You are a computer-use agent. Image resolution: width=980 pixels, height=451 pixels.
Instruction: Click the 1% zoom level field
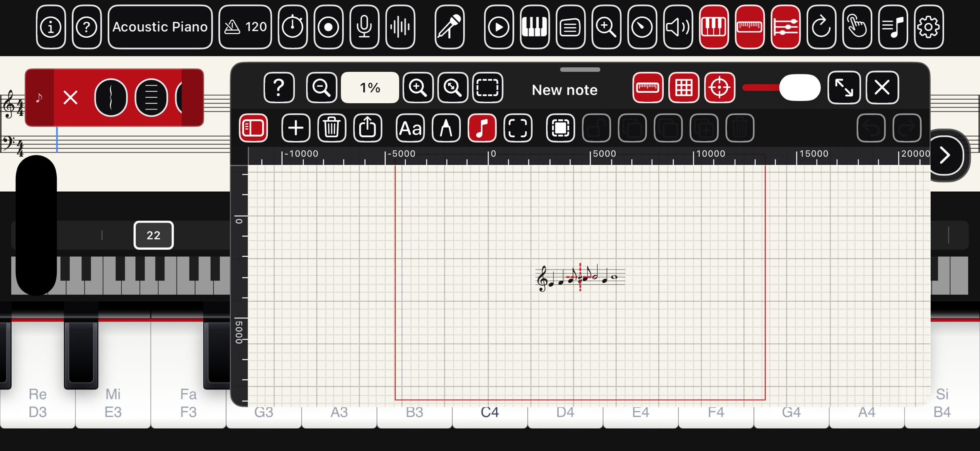(x=370, y=88)
